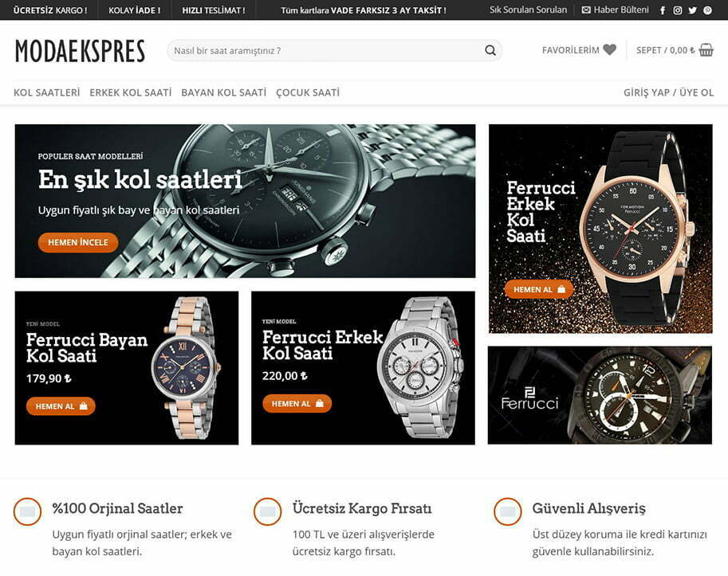Go to the Çocuk Saati category
The height and width of the screenshot is (576, 728).
coord(308,92)
